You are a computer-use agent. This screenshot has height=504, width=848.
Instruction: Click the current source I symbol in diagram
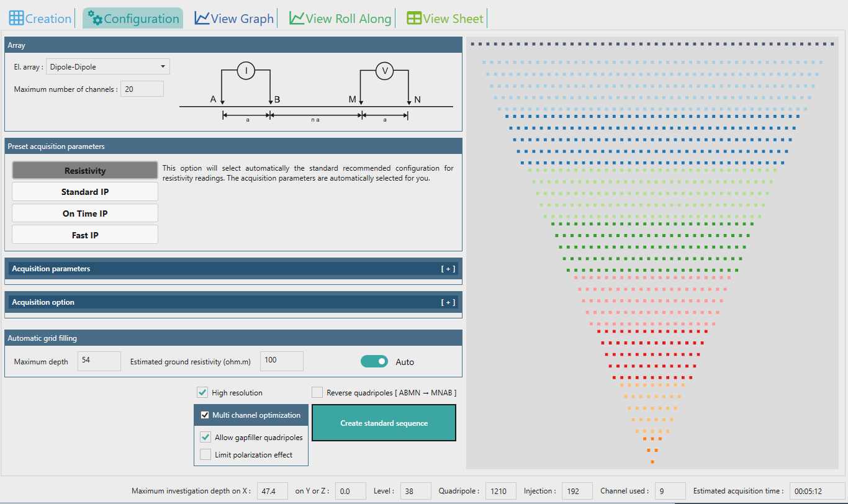coord(246,71)
